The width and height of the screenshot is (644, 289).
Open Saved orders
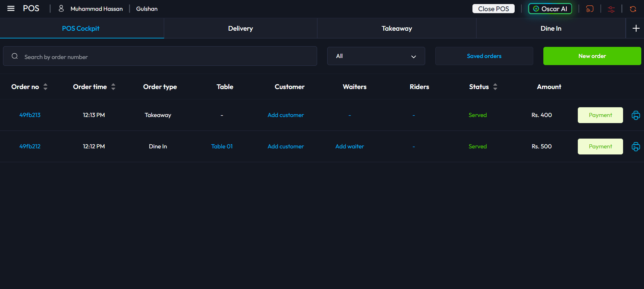484,56
